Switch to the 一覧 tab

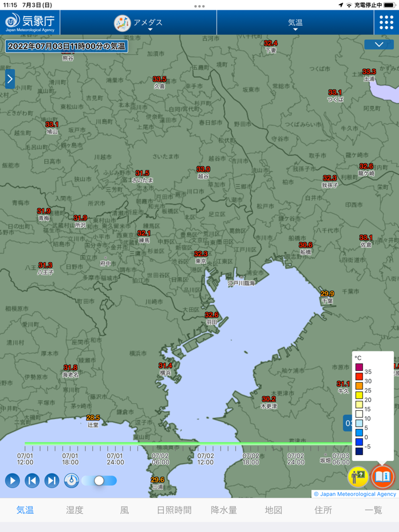[x=373, y=510]
